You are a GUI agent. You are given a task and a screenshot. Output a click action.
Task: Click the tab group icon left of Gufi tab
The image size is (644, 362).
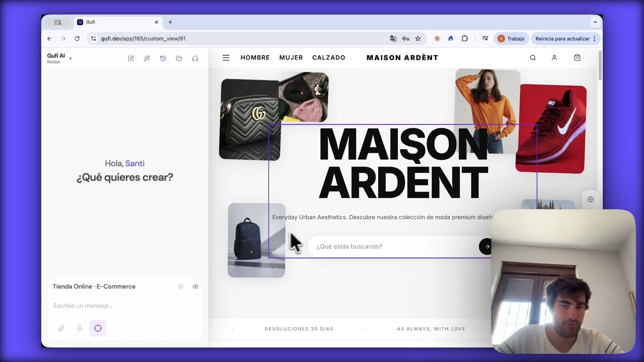58,22
